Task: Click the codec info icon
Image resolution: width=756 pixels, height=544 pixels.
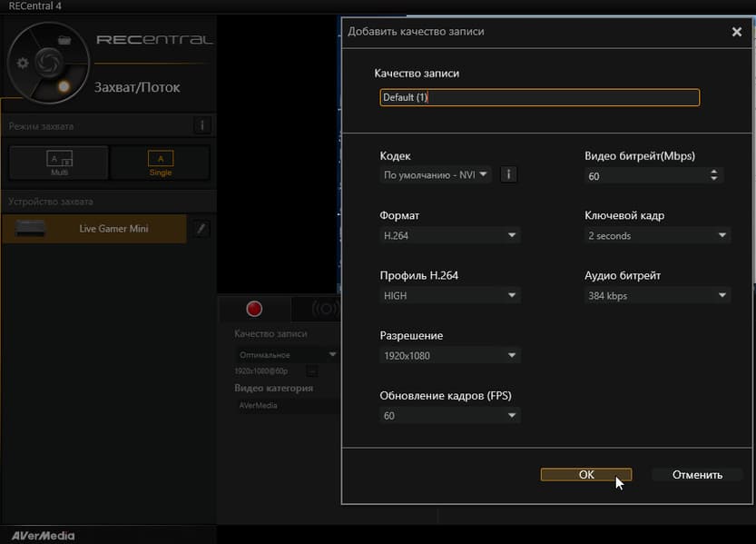Action: [x=508, y=174]
